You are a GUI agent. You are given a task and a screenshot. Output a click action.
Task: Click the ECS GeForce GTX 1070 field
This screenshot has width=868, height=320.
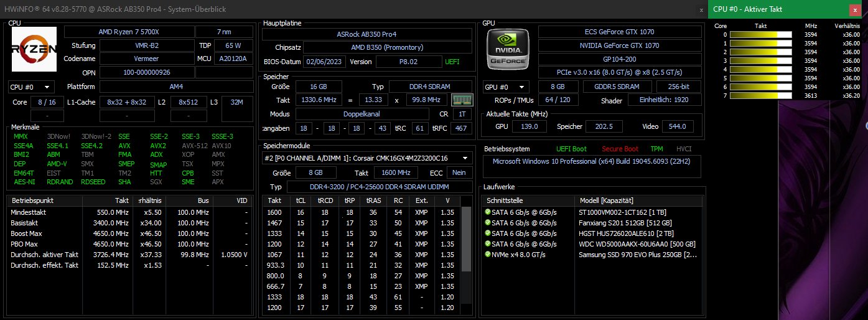pos(619,32)
